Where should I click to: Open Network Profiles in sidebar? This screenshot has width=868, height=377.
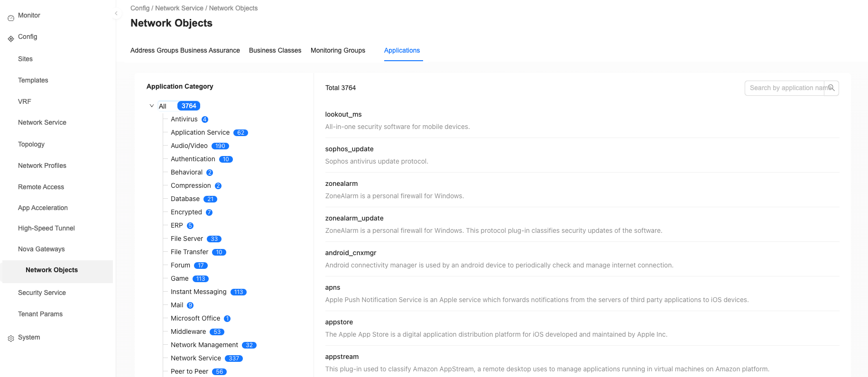[42, 166]
